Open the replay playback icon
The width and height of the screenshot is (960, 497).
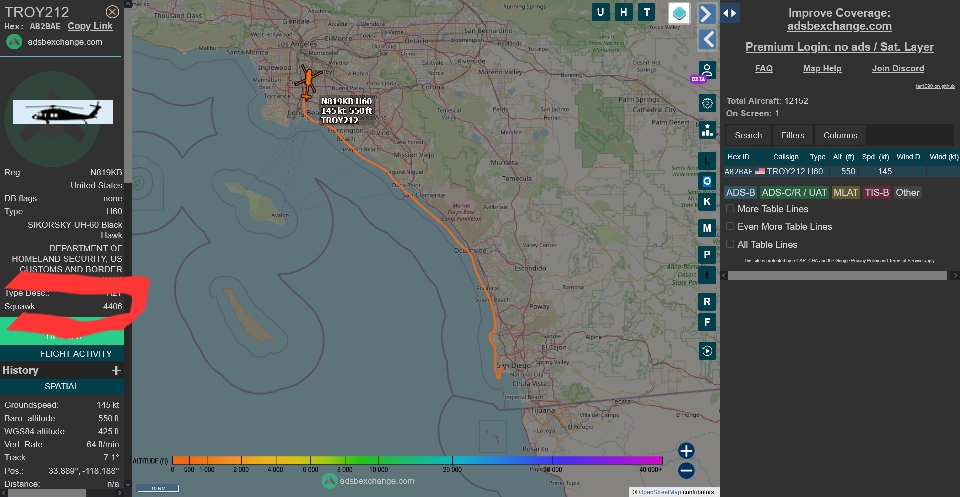pos(707,351)
